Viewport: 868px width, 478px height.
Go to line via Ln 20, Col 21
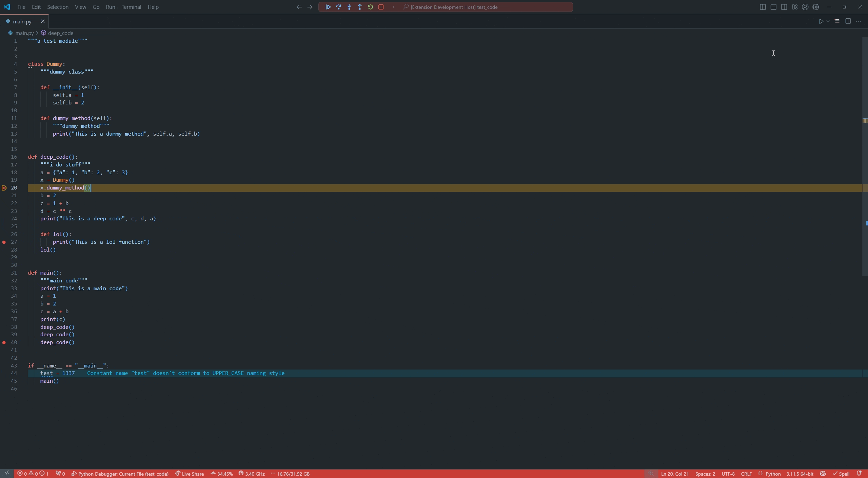click(675, 474)
